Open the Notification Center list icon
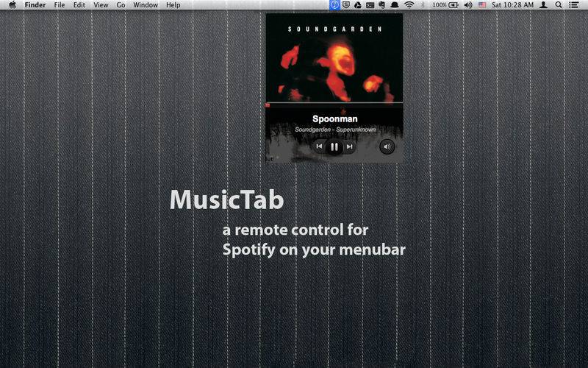Image resolution: width=588 pixels, height=368 pixels. [573, 5]
